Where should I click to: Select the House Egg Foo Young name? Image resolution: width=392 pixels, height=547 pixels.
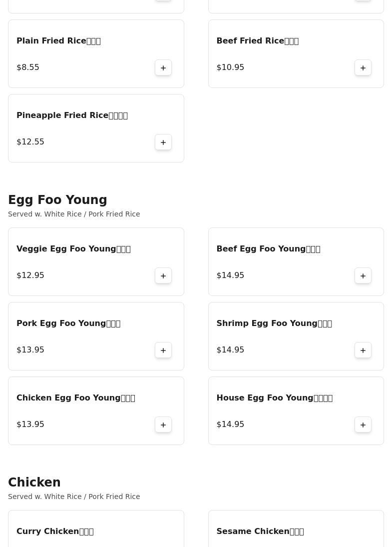click(x=274, y=398)
